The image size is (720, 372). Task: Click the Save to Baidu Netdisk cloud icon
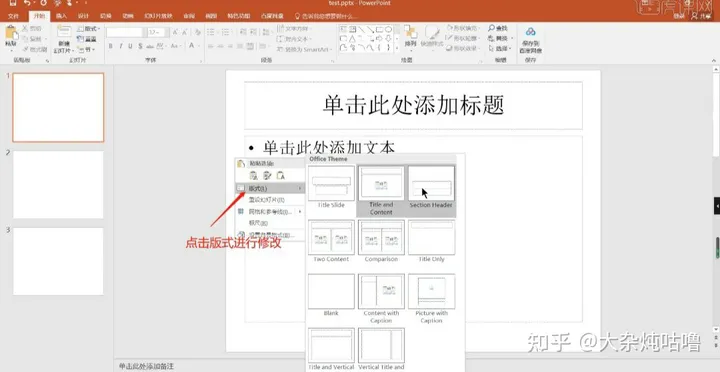(531, 32)
